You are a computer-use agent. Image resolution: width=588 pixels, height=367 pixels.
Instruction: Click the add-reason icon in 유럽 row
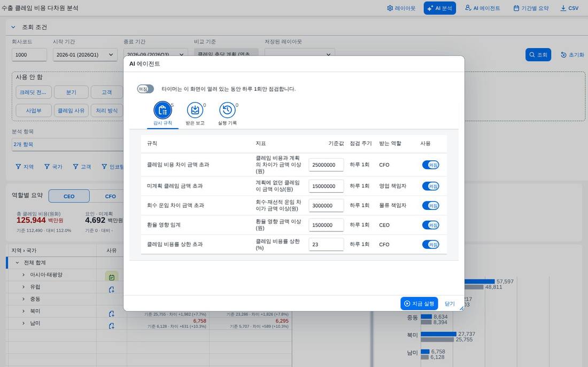111,290
